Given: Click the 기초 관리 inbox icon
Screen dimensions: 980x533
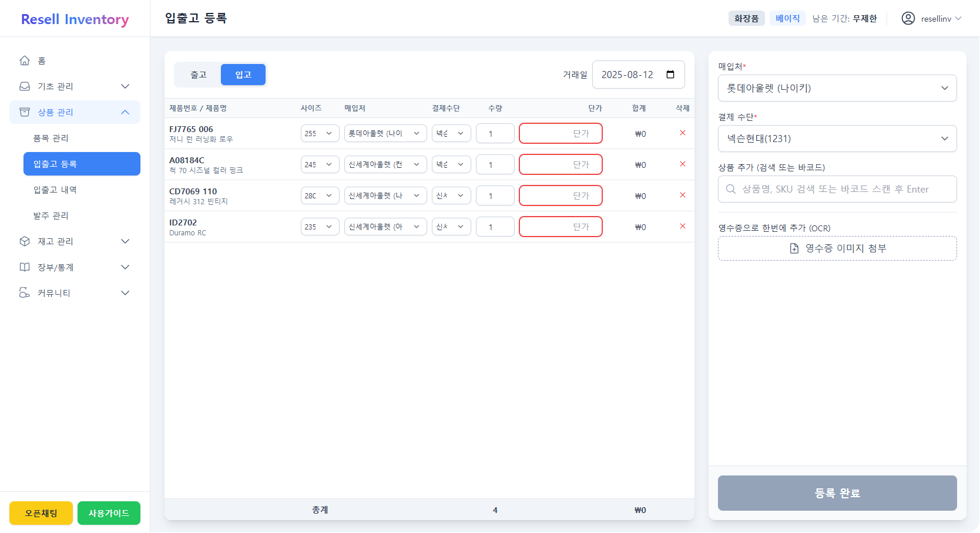Looking at the screenshot, I should tap(24, 86).
